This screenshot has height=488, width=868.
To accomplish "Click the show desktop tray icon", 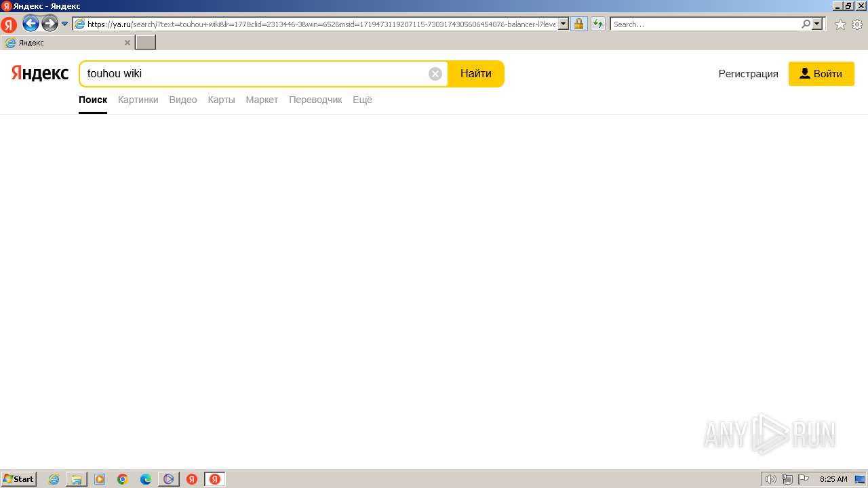I will click(860, 479).
